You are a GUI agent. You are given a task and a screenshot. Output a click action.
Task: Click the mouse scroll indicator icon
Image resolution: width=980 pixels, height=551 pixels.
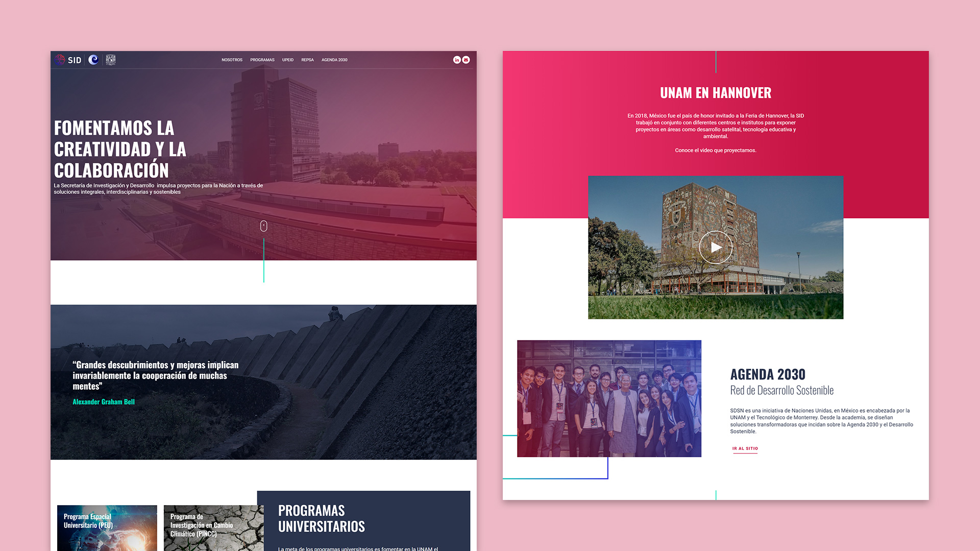click(x=263, y=226)
